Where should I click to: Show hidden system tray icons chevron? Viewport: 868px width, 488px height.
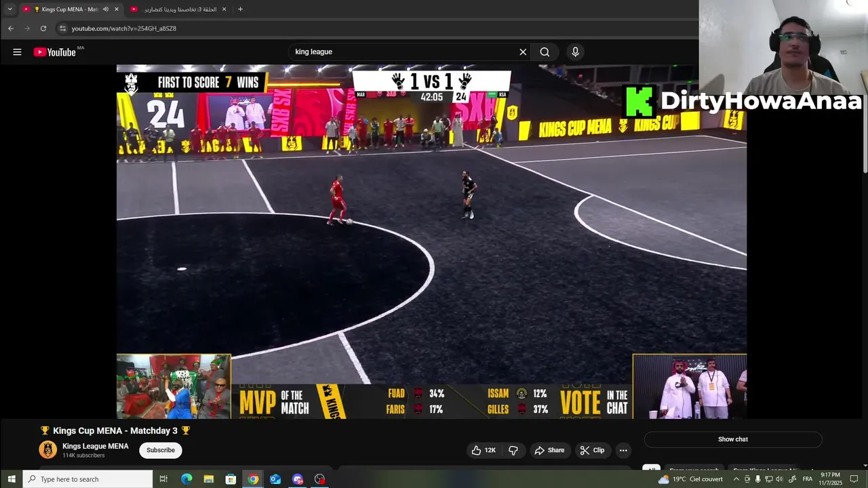click(x=736, y=479)
